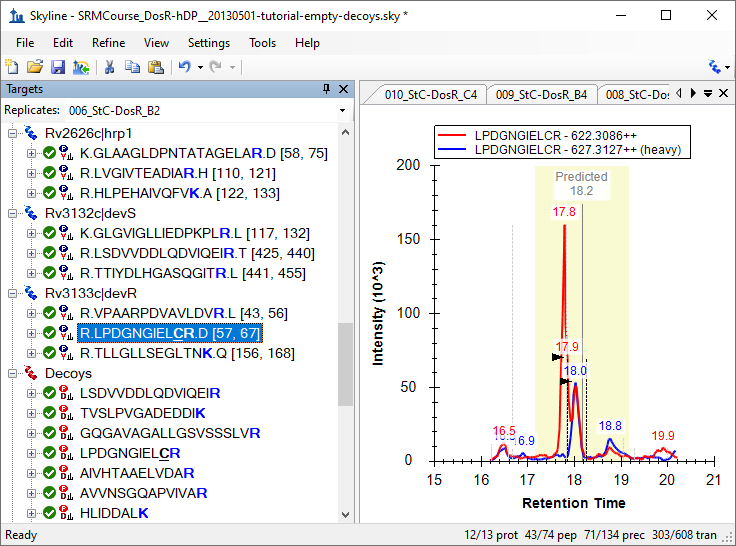Open the Refine menu
Image resolution: width=736 pixels, height=546 pixels.
click(x=108, y=43)
